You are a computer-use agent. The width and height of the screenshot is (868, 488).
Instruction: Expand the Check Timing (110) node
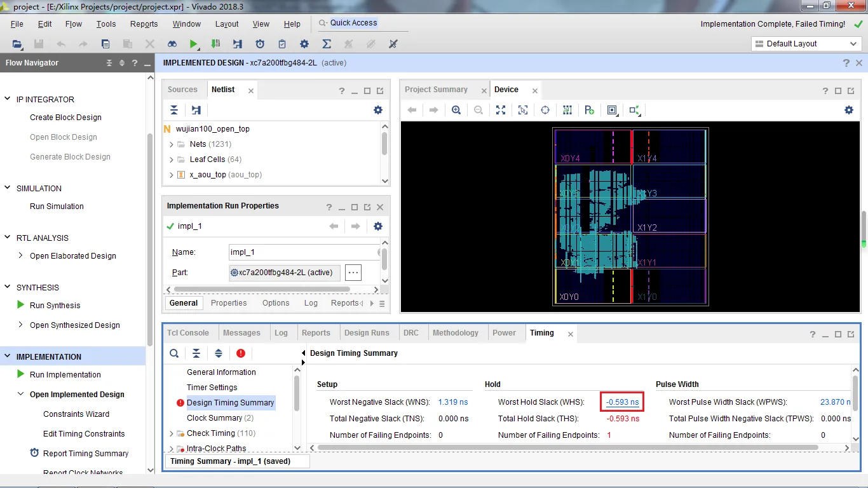[172, 433]
